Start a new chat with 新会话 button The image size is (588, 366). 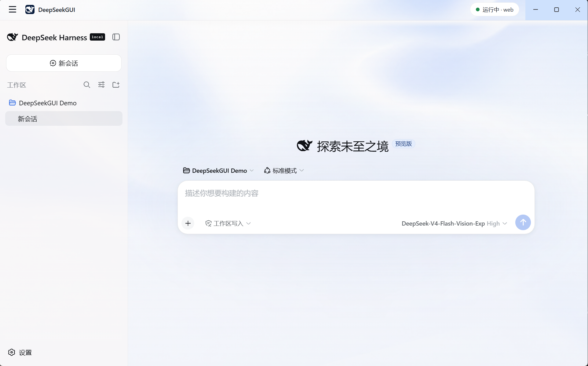point(64,63)
